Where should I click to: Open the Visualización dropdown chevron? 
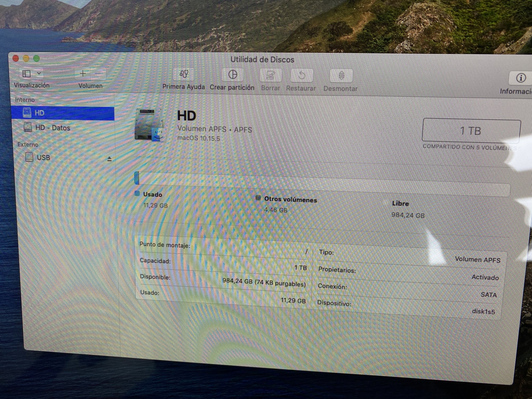click(39, 73)
